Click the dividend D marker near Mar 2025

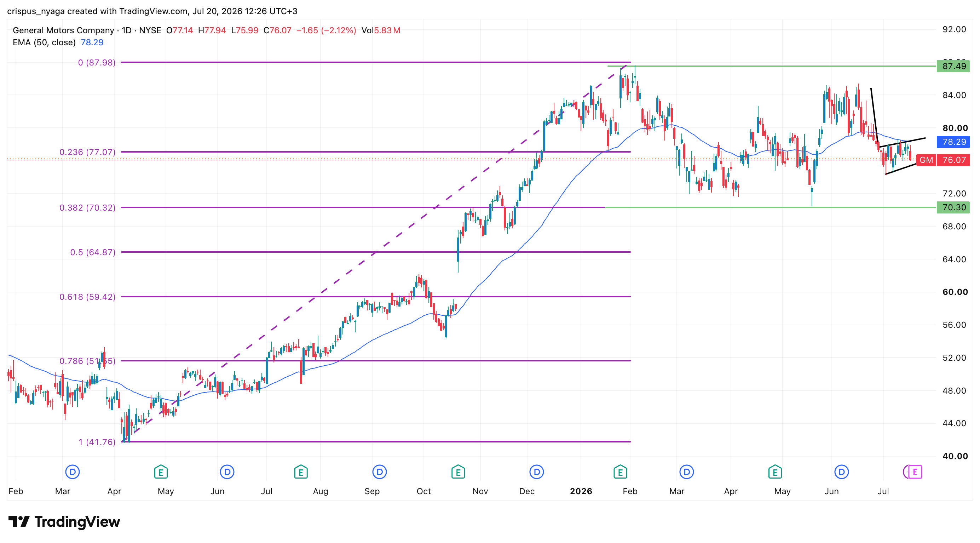72,472
